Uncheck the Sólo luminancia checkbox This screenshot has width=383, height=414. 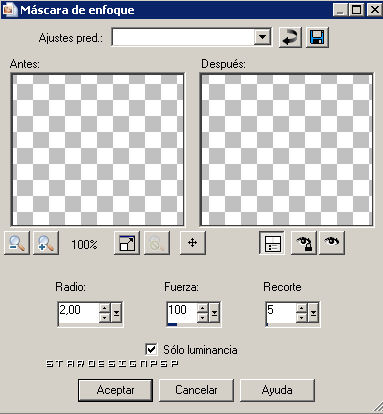pos(151,349)
